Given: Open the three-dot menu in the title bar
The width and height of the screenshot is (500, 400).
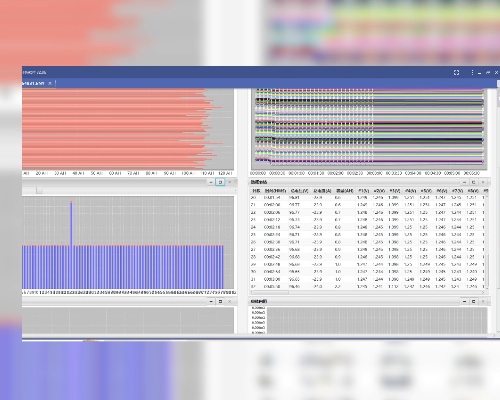Looking at the screenshot, I should [x=472, y=73].
